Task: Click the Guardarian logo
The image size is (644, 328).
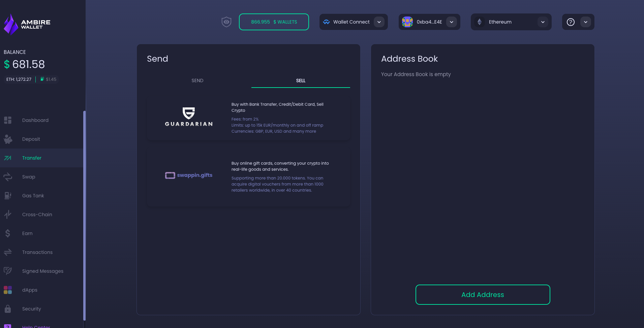Action: click(x=189, y=117)
